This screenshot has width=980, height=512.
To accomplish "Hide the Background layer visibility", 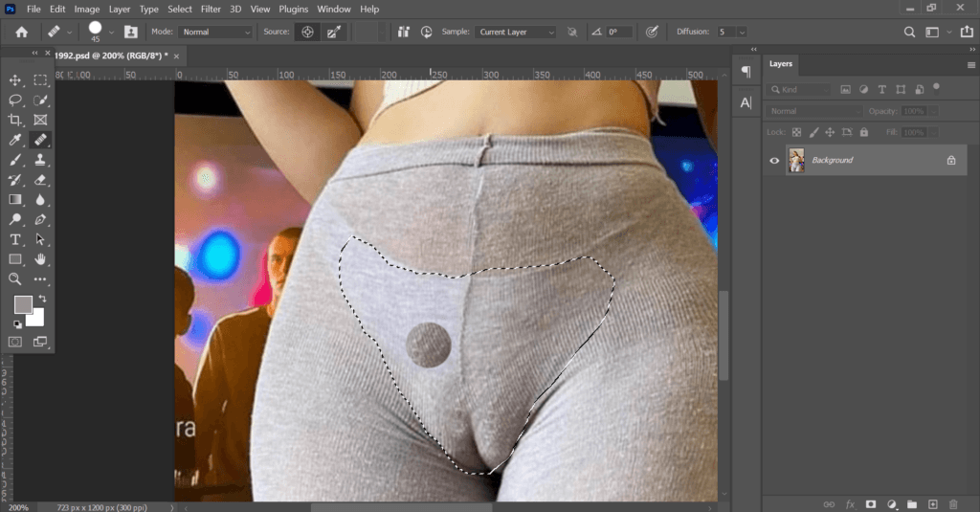I will coord(774,161).
